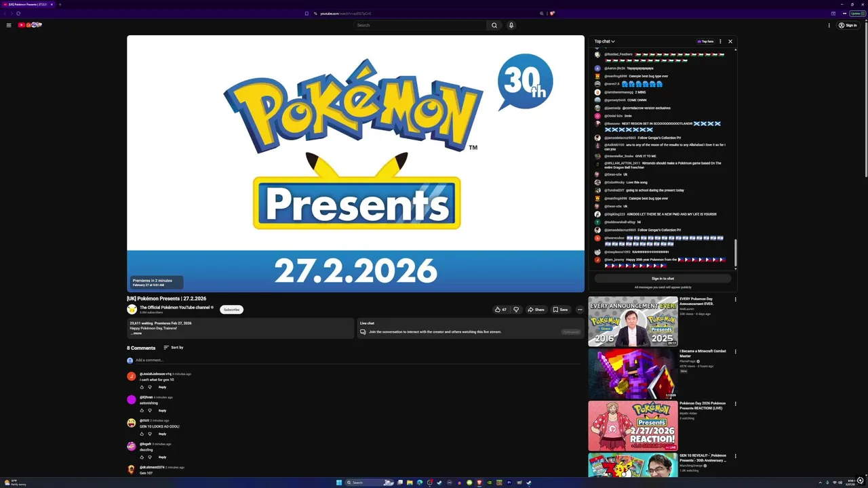Open options menu for Minecraft Combat Master video

coord(735,352)
